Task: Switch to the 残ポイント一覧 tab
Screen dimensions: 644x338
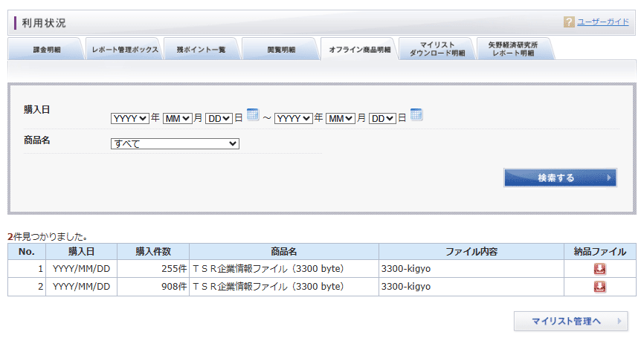Action: point(201,50)
